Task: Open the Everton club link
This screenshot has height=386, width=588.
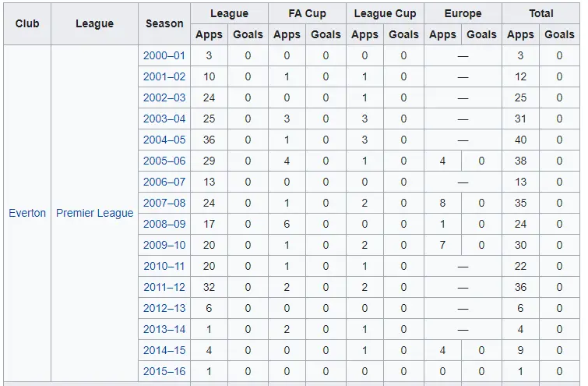Action: tap(27, 213)
